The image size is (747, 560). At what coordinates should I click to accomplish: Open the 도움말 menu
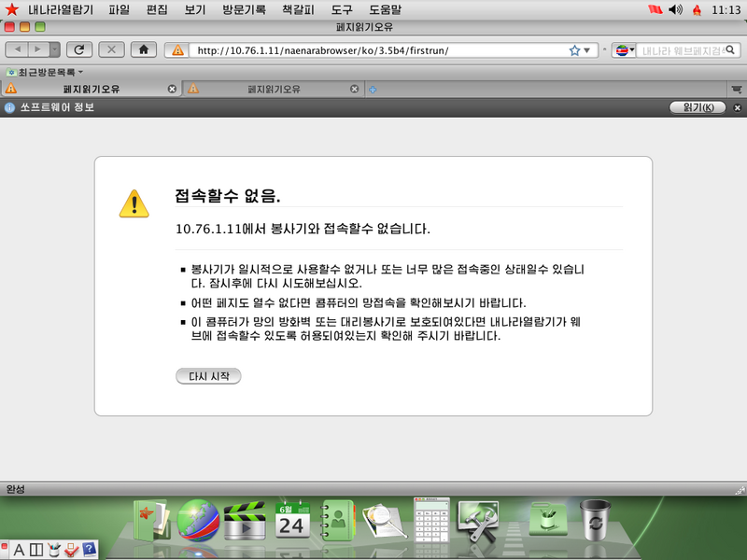385,9
